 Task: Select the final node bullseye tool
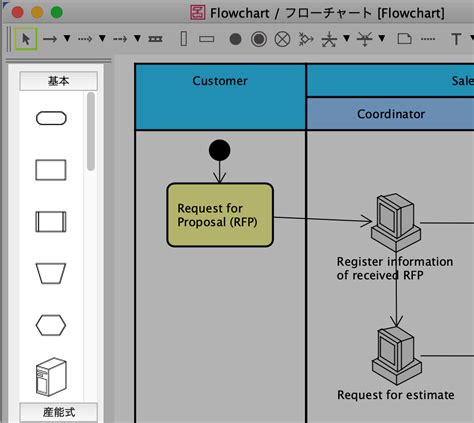coord(259,39)
